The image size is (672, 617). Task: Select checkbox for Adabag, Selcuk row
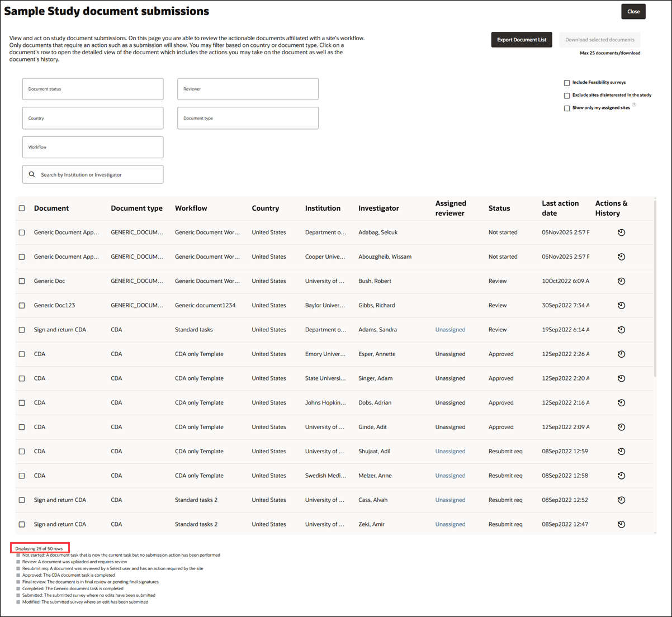click(x=22, y=232)
